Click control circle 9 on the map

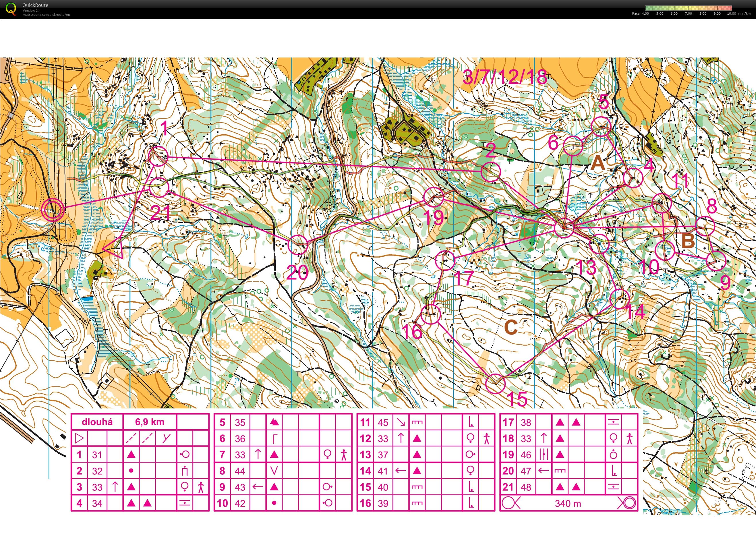tap(716, 260)
